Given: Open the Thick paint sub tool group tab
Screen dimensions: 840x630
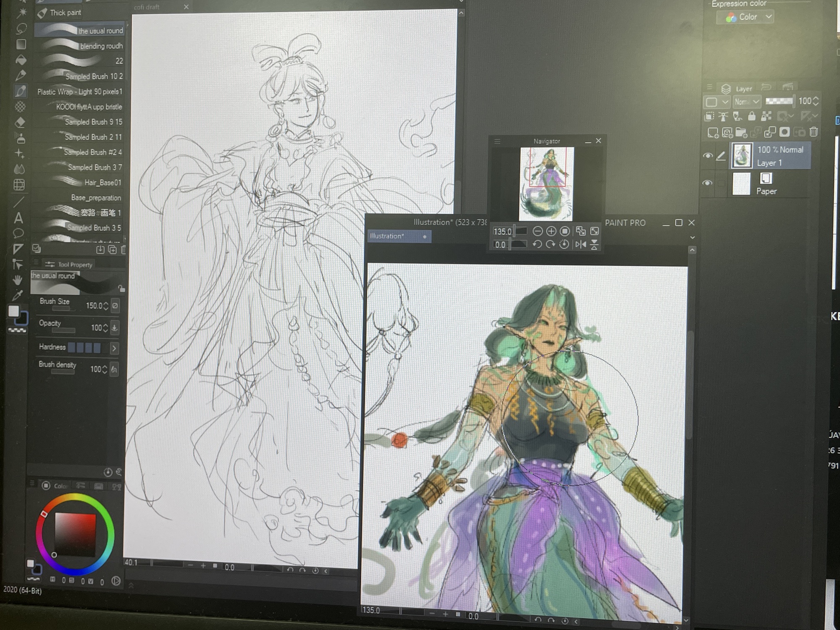Looking at the screenshot, I should point(59,13).
